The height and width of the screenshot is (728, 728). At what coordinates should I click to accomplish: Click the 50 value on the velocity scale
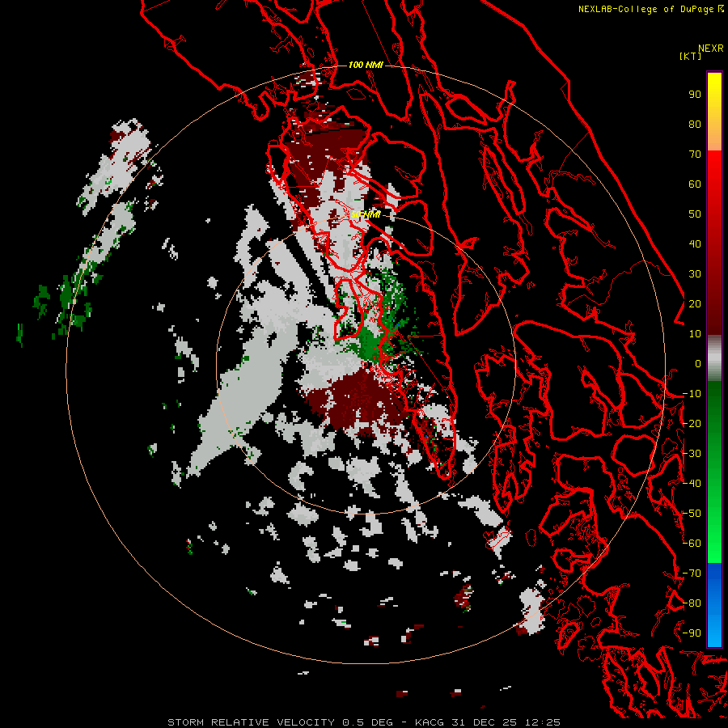click(695, 214)
